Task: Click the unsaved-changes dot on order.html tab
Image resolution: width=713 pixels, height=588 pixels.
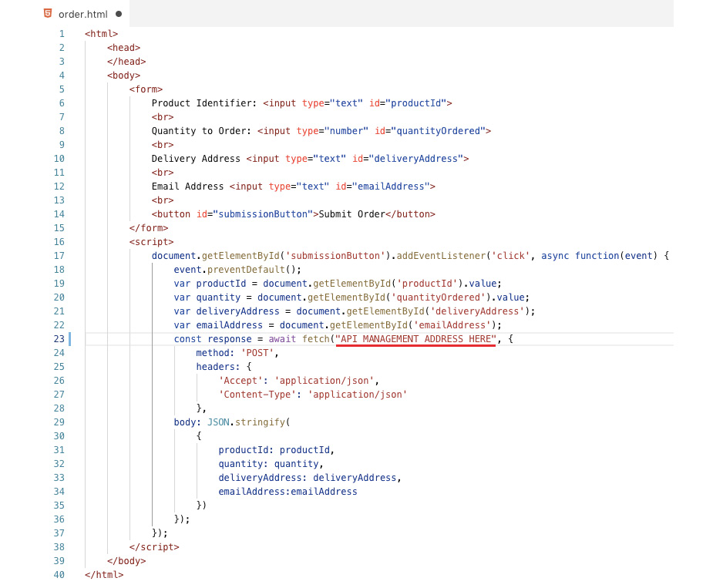Action: point(119,14)
